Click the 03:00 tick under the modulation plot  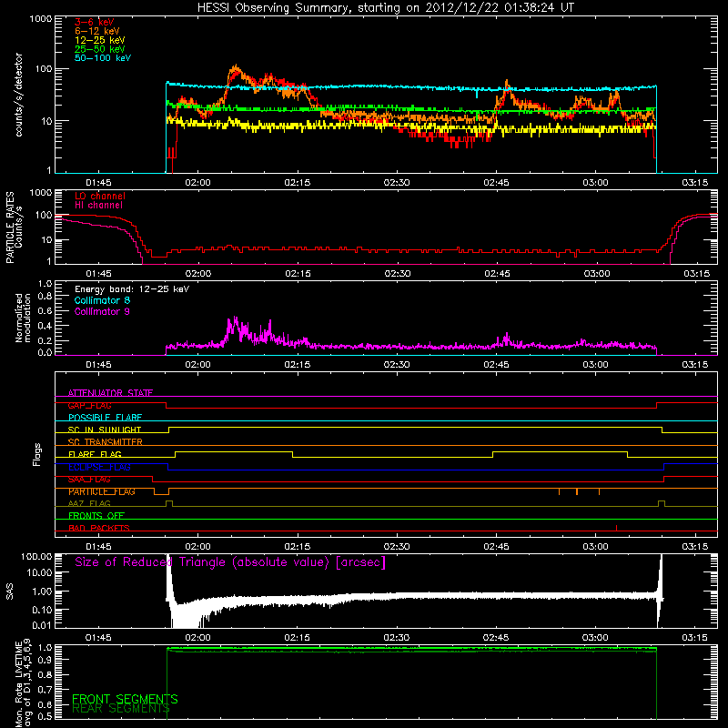pos(596,365)
